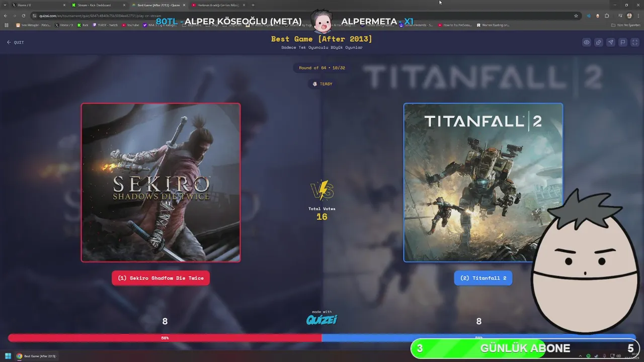This screenshot has width=644, height=362.
Task: Click the Quizei logo at bottom
Action: (x=322, y=319)
